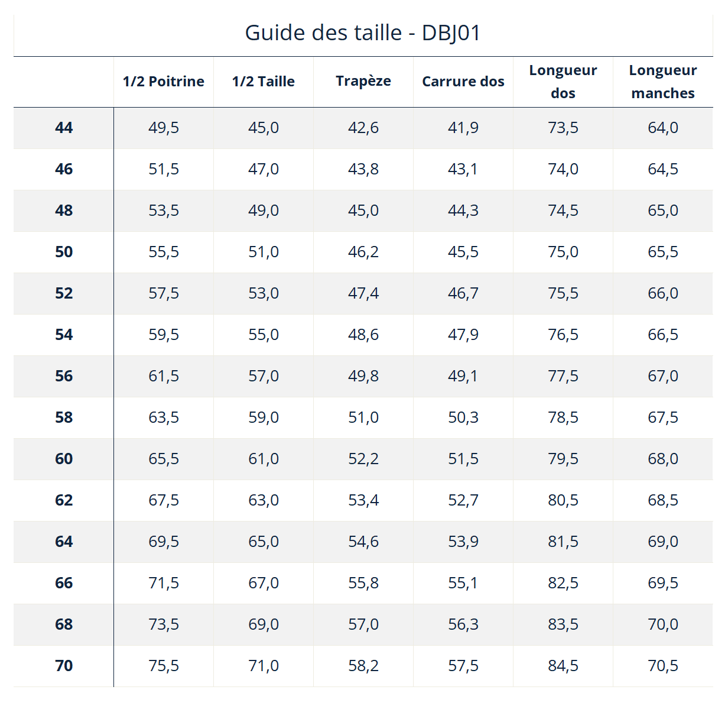Select the size 50 row label
This screenshot has width=728, height=706.
tap(64, 252)
